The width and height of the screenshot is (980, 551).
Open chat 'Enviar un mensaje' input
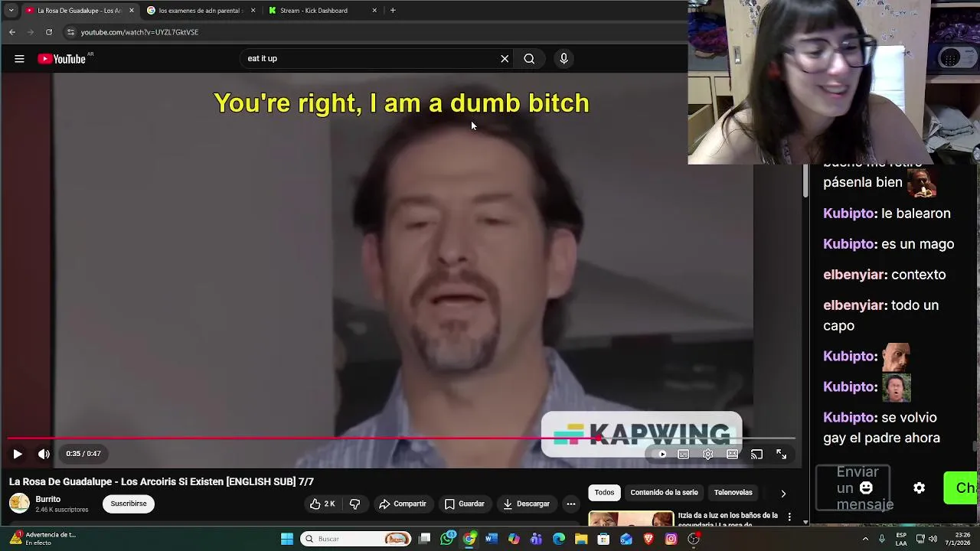[853, 488]
